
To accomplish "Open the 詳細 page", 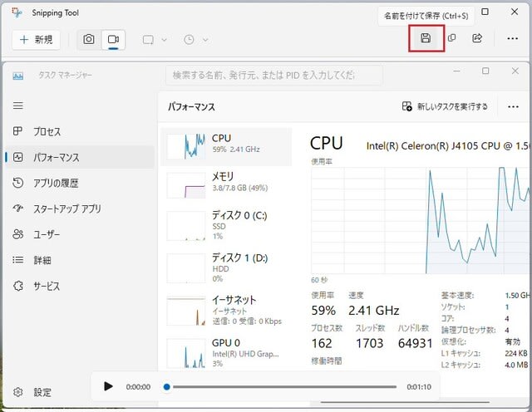I will (x=80, y=260).
